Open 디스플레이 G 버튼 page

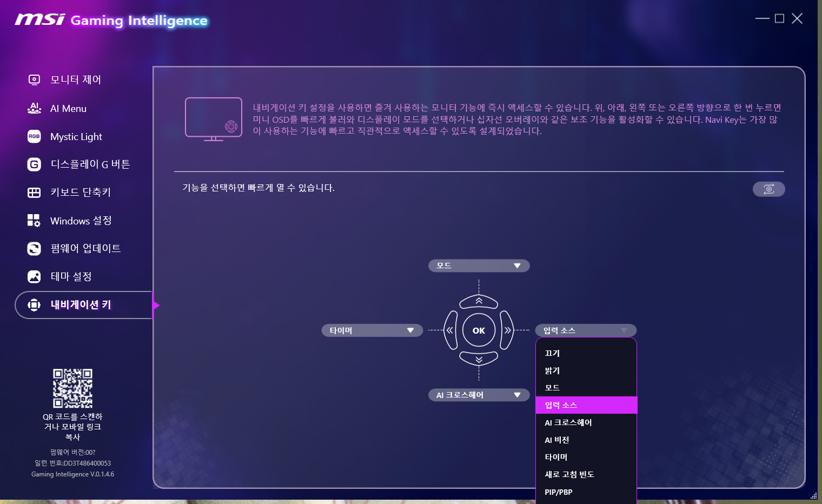pos(90,164)
